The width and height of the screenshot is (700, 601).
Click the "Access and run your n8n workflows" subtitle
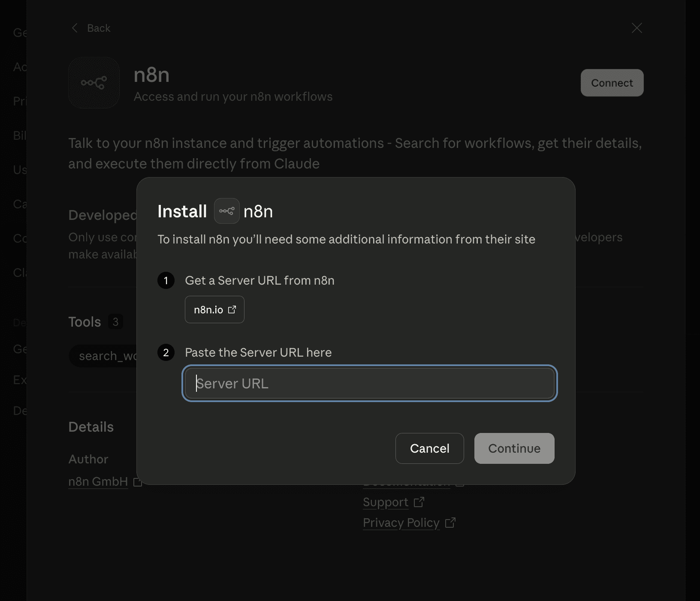pyautogui.click(x=233, y=97)
